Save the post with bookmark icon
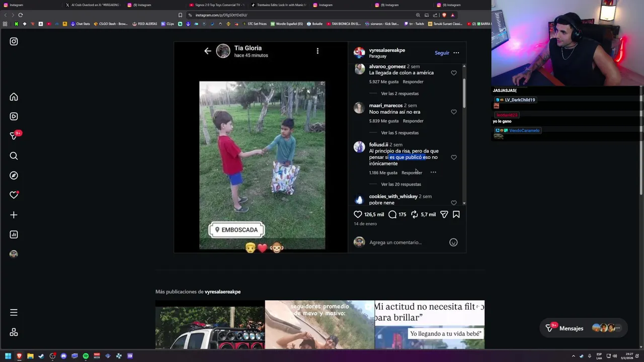The image size is (644, 362). coord(456,214)
